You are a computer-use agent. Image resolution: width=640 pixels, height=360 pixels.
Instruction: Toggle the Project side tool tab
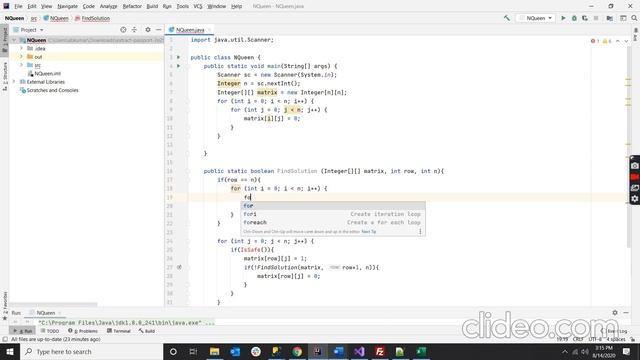pos(4,39)
